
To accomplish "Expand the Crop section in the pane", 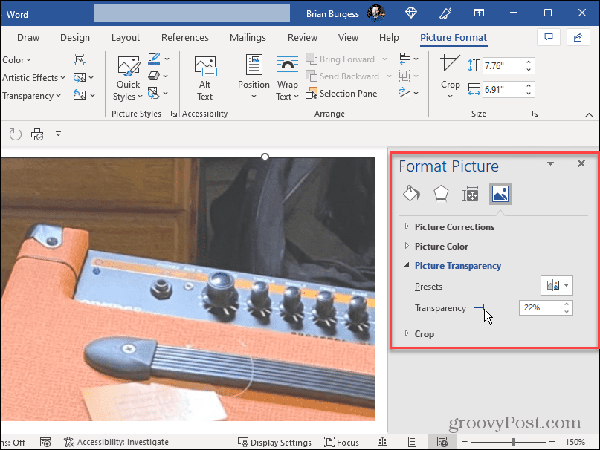I will [424, 333].
